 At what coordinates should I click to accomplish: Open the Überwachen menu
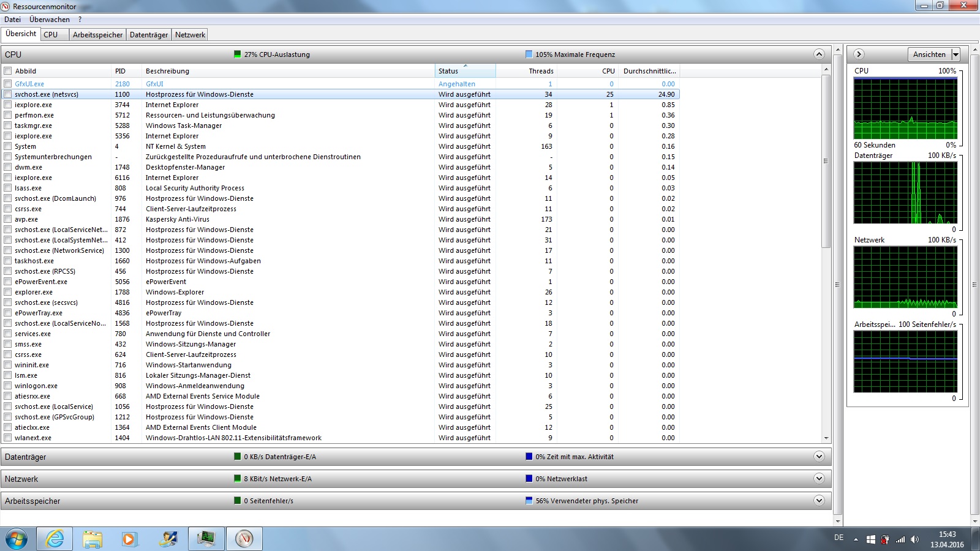tap(50, 20)
